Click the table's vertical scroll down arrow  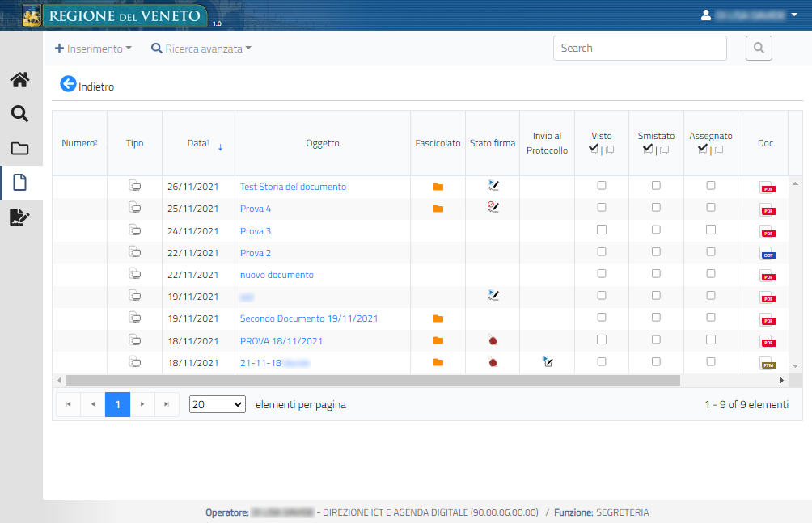[796, 366]
